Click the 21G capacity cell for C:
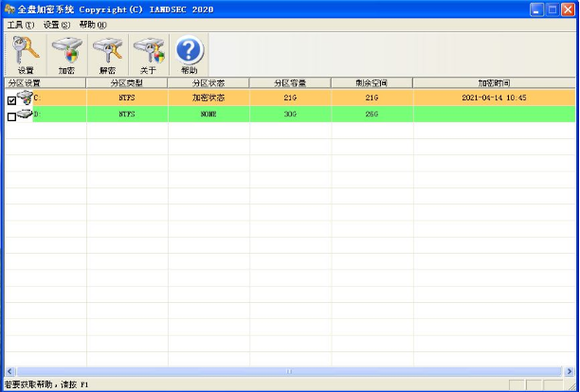 [x=290, y=98]
